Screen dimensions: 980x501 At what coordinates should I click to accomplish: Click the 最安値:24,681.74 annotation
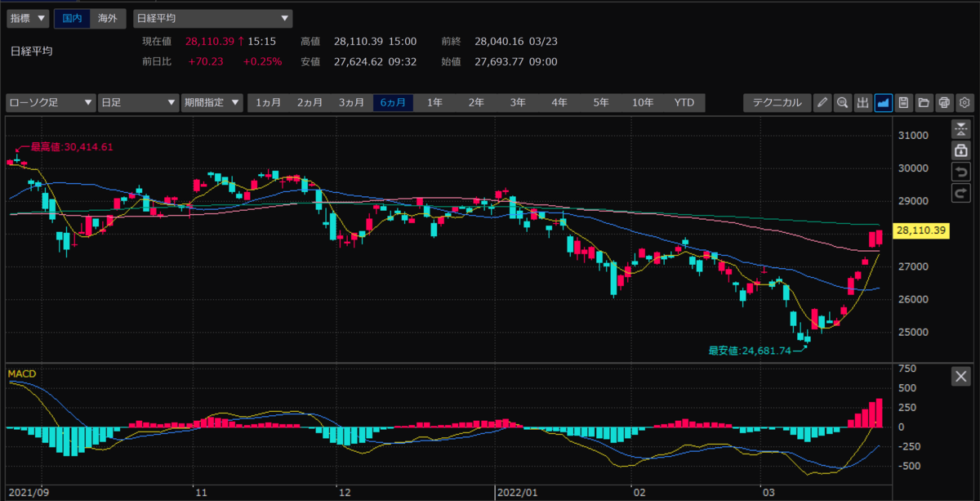coord(751,351)
